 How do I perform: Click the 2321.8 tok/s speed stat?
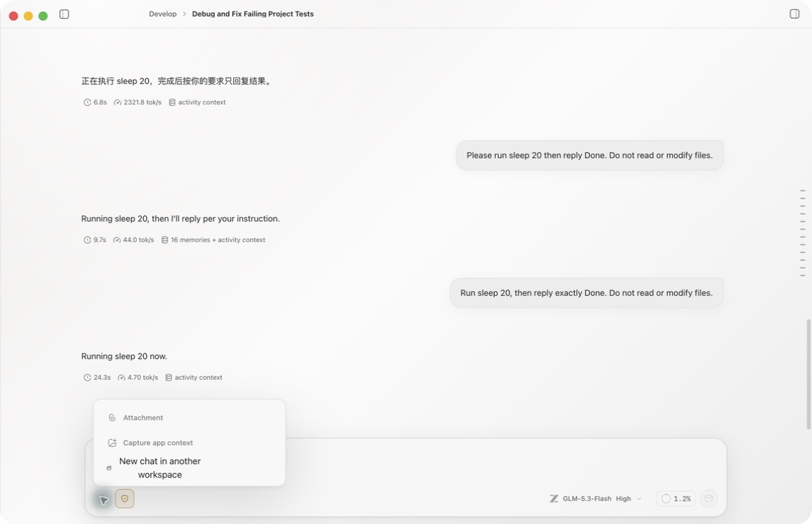click(x=138, y=102)
